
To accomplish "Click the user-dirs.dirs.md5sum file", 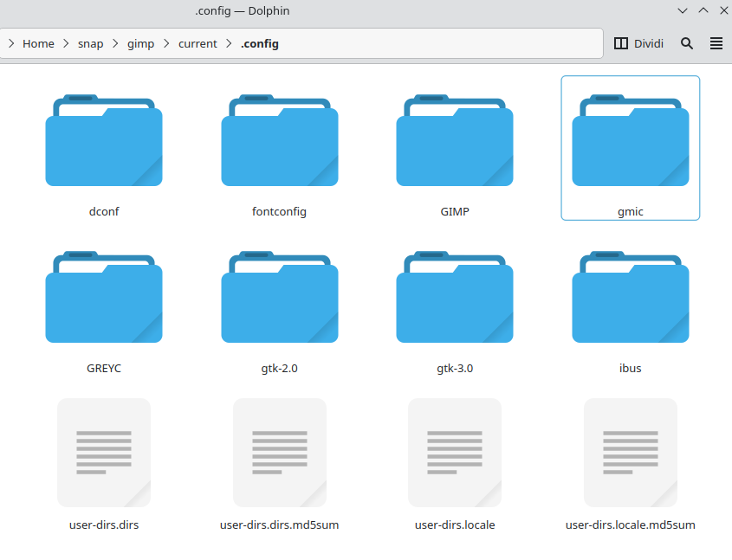I will (279, 454).
